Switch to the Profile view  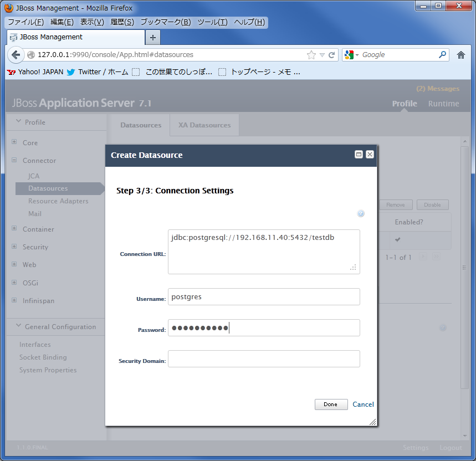[405, 104]
